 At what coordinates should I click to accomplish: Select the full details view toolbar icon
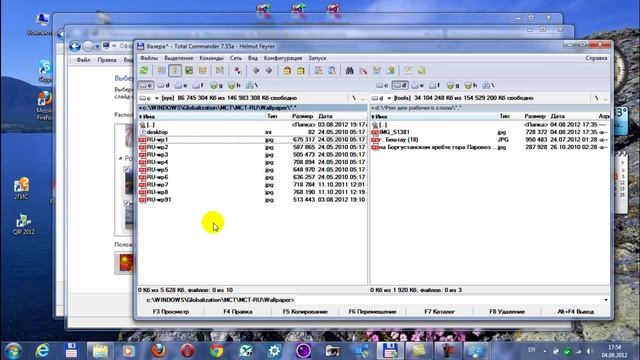[175, 71]
